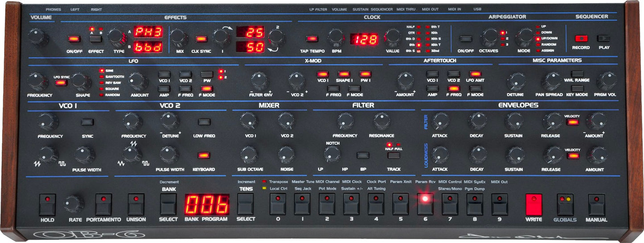This screenshot has height=243, width=644.
Task: Click the master Volume knob
Action: click(38, 36)
